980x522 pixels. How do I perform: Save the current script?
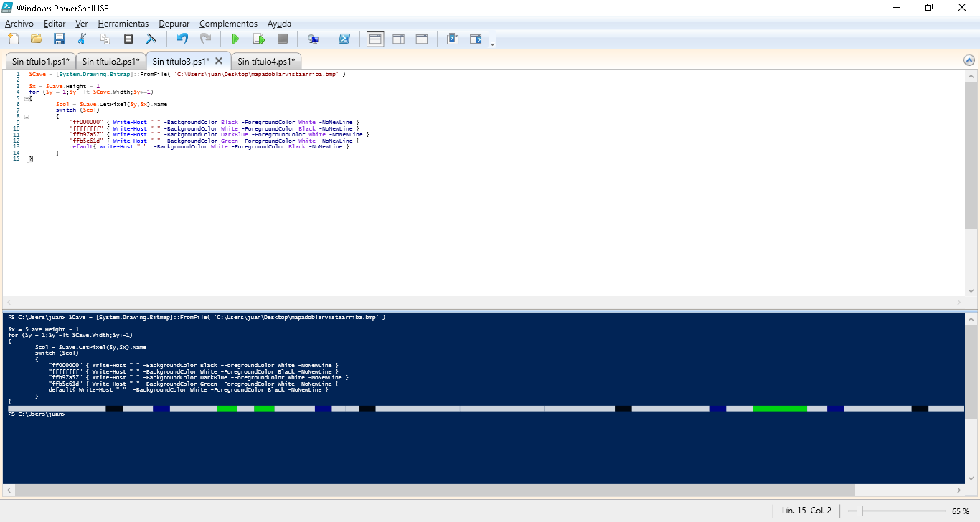coord(60,39)
